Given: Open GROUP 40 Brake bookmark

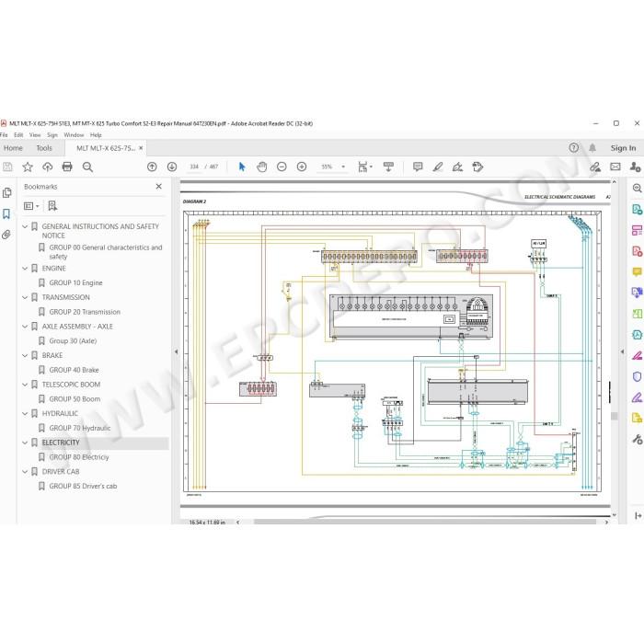Looking at the screenshot, I should (x=74, y=370).
